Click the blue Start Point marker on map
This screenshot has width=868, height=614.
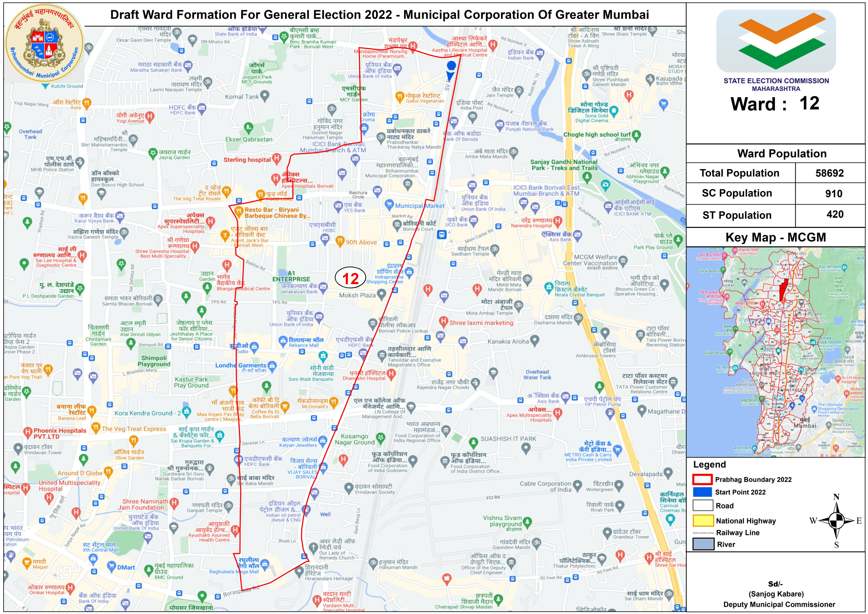pos(451,66)
